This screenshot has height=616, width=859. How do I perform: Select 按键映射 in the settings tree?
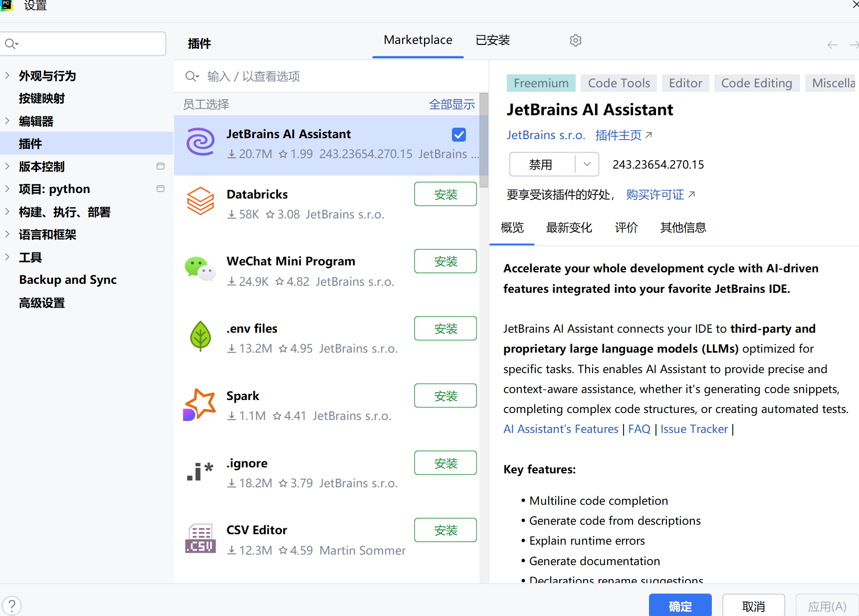tap(42, 98)
